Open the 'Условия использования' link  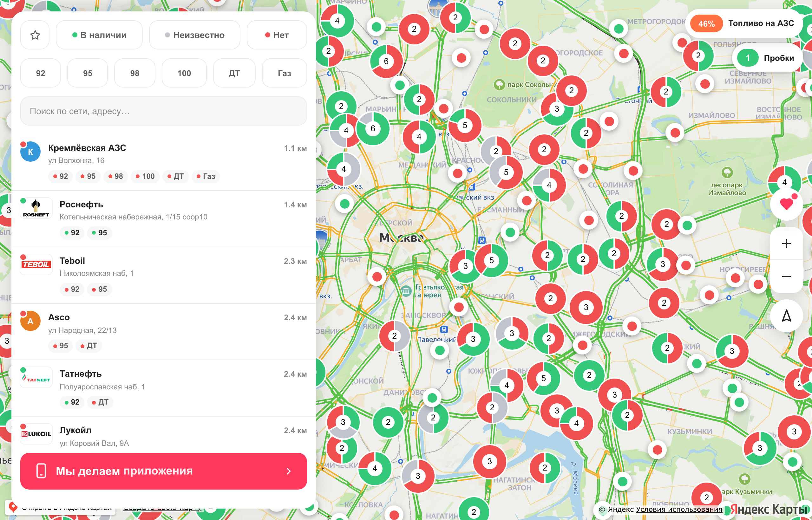tap(679, 510)
